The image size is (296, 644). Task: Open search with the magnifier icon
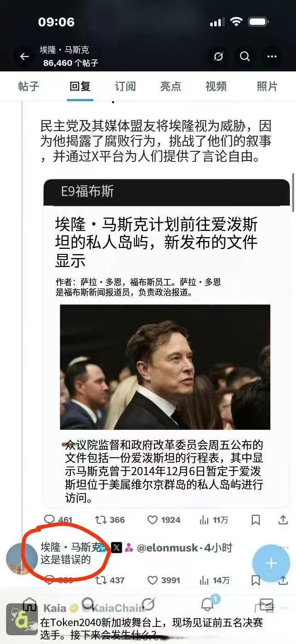click(245, 57)
